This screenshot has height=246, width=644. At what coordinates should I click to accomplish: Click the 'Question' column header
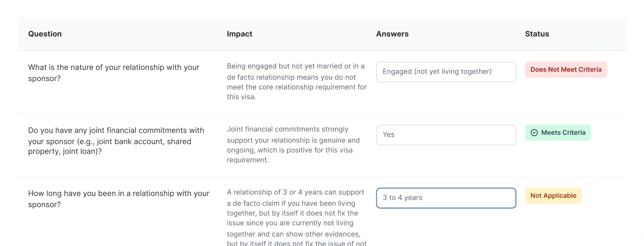(x=45, y=34)
